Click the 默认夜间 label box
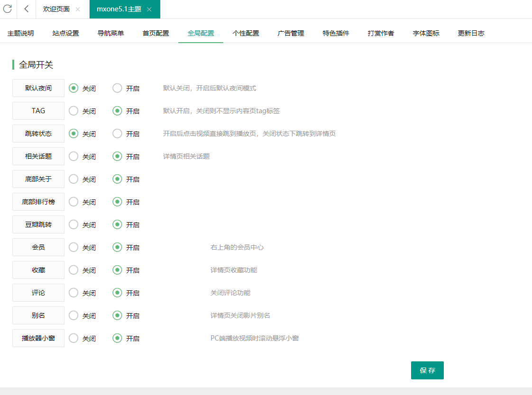Image resolution: width=532 pixels, height=395 pixels. (38, 88)
